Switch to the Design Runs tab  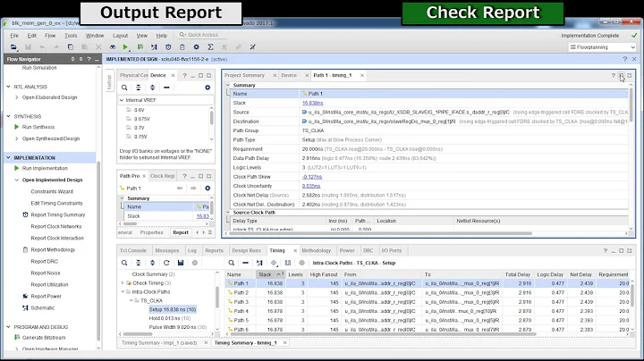tap(247, 250)
